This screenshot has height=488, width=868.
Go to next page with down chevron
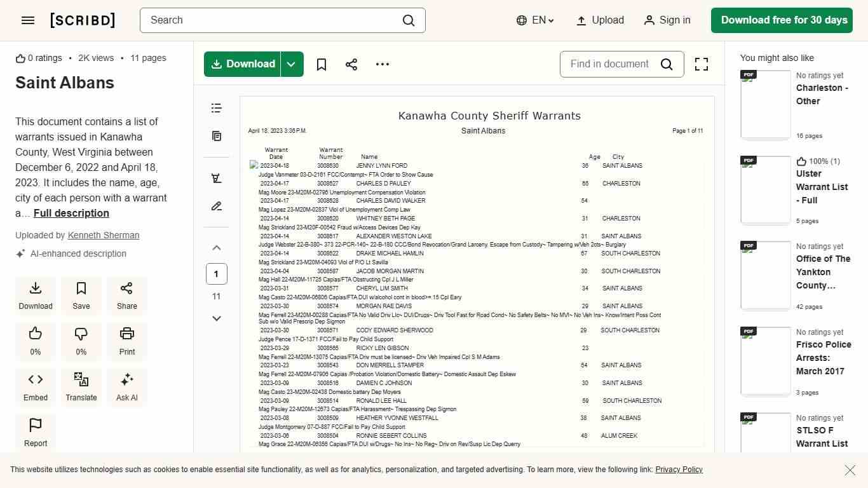217,318
